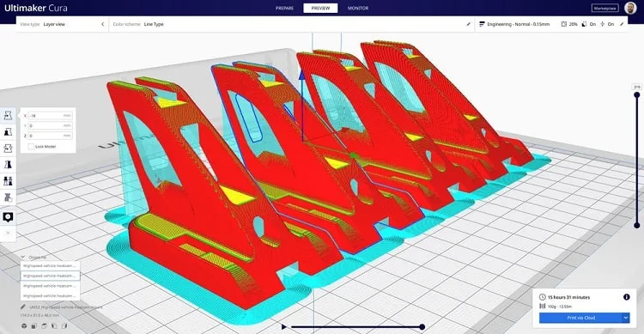
Task: Toggle the adhesion setting showing On
Action: pos(606,24)
